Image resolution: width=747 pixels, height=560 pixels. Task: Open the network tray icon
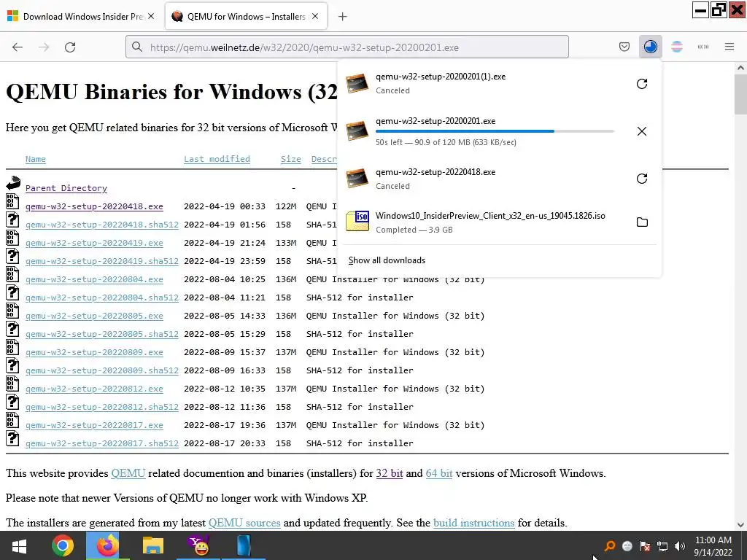(x=662, y=546)
